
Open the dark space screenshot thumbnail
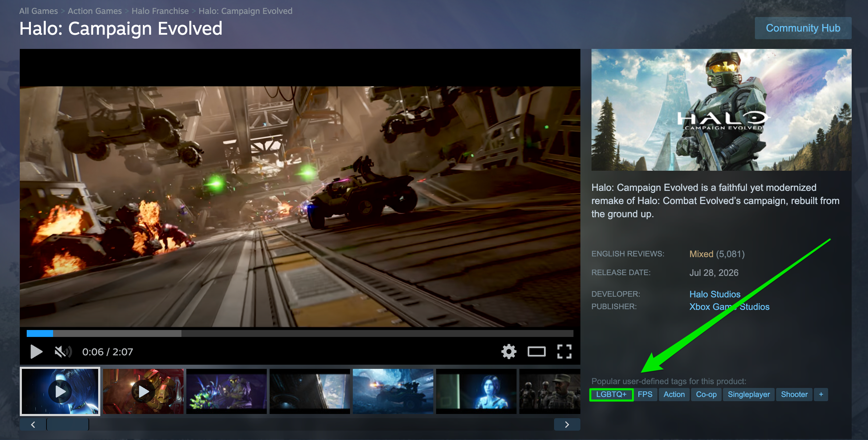click(310, 391)
